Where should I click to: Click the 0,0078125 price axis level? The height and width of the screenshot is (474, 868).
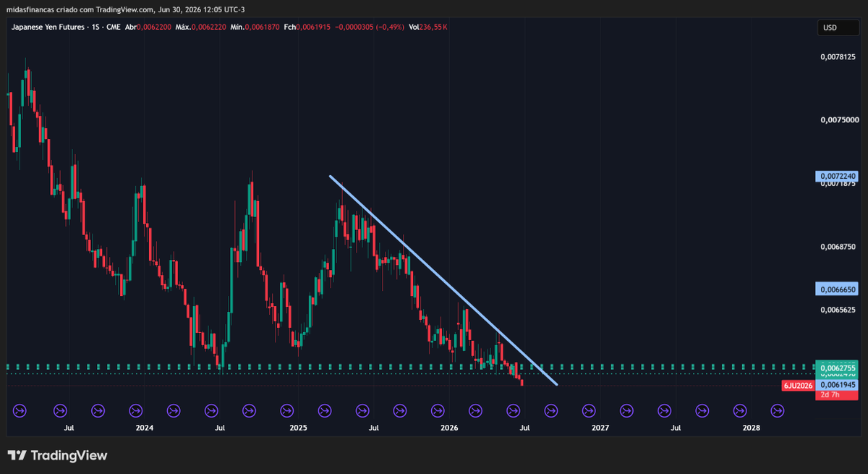pos(838,56)
